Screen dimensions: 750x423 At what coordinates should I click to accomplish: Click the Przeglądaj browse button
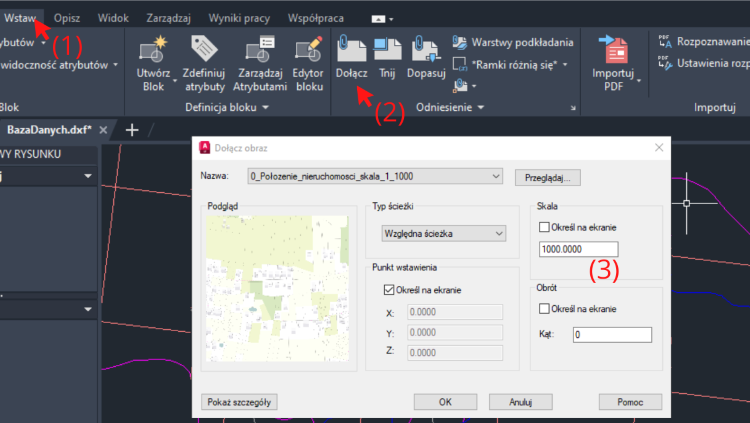548,177
